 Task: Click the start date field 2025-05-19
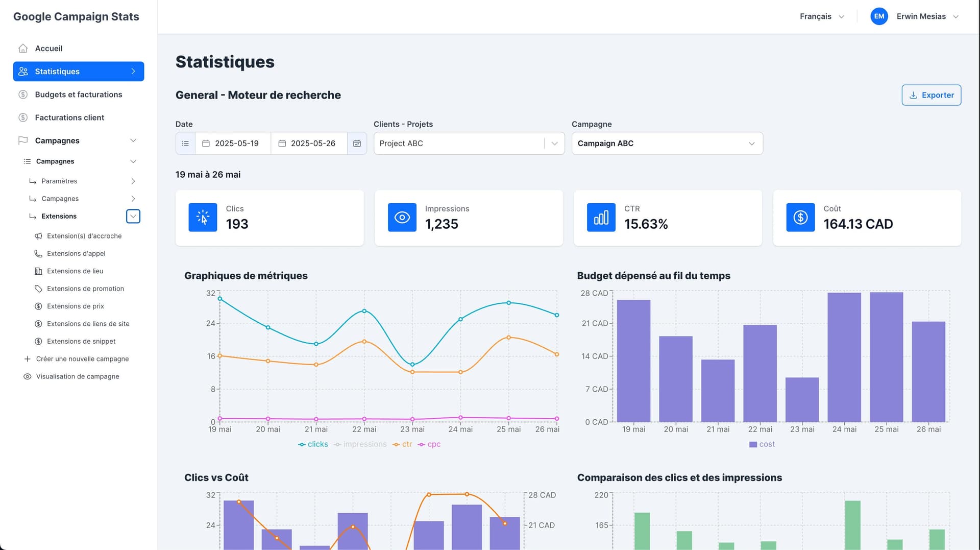[232, 144]
